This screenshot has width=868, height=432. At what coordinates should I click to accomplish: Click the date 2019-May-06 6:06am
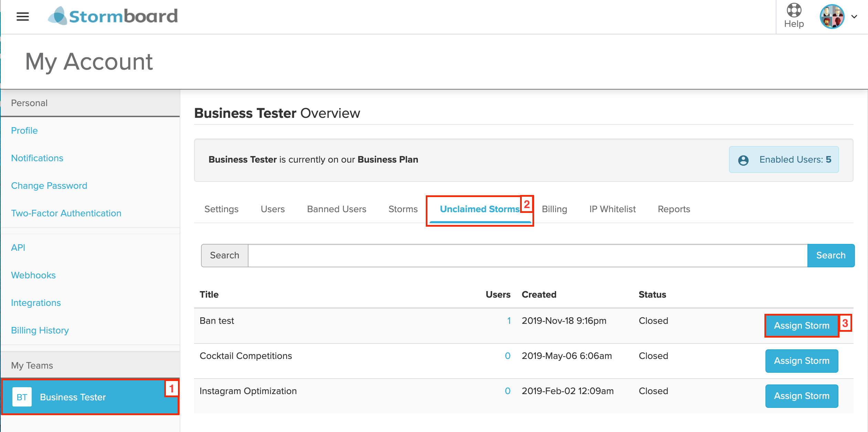pyautogui.click(x=567, y=356)
